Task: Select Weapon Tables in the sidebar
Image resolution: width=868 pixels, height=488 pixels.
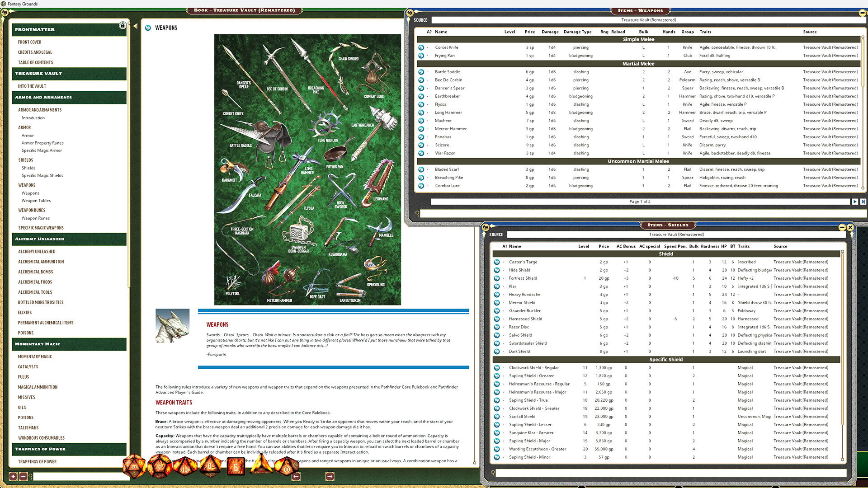Action: coord(36,201)
